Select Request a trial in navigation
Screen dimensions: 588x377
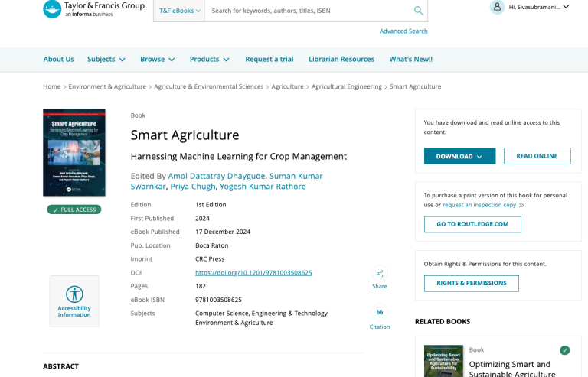tap(269, 59)
